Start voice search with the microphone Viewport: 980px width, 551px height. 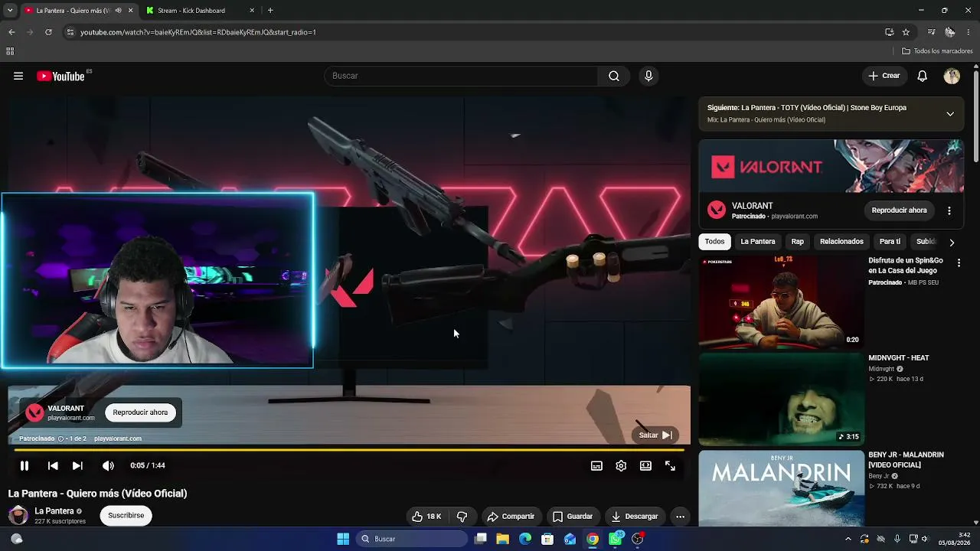(648, 76)
